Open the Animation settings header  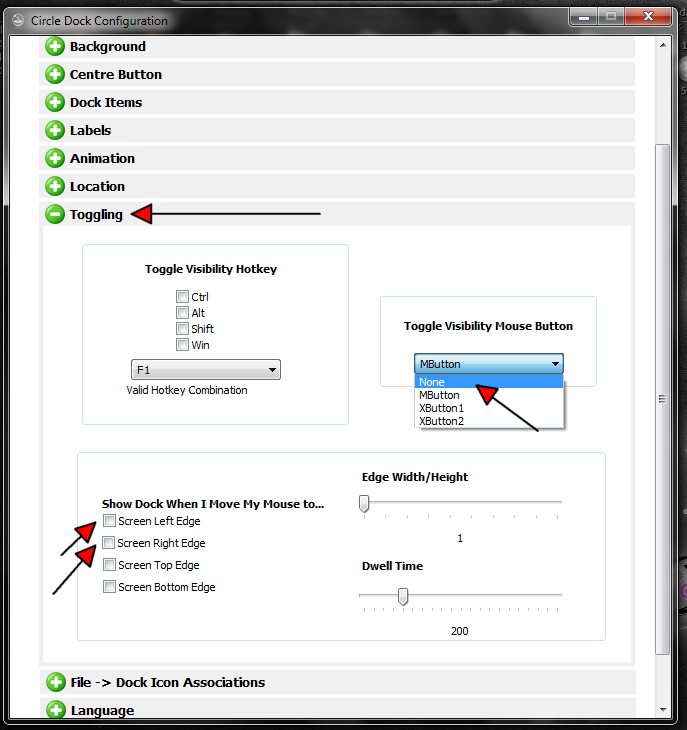click(x=337, y=158)
